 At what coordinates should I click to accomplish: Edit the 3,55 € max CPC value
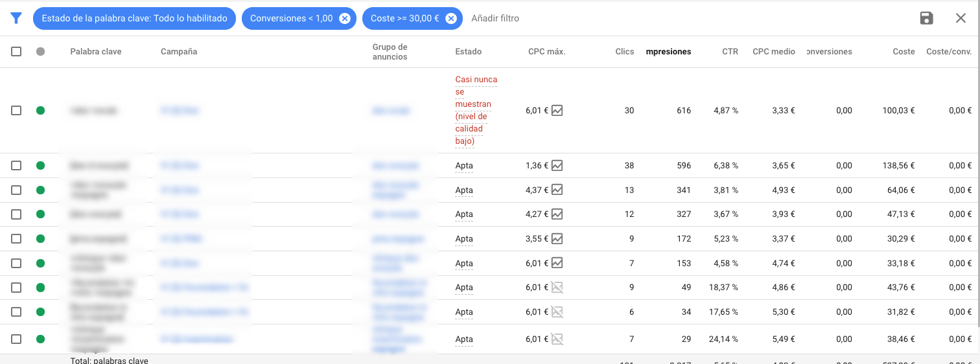537,239
